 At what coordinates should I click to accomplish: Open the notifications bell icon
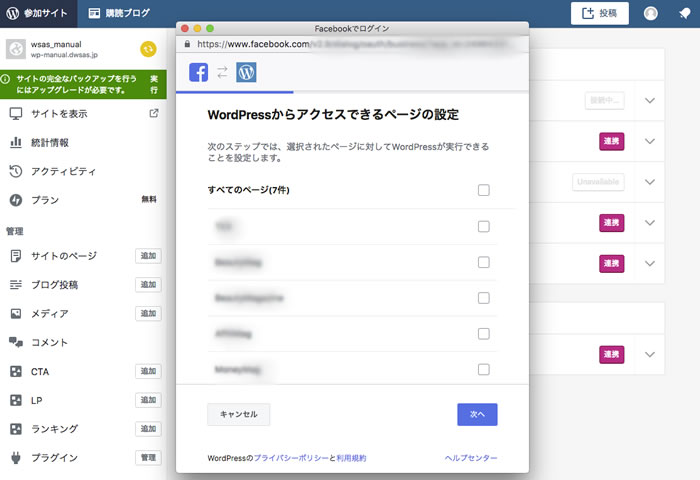pyautogui.click(x=684, y=14)
